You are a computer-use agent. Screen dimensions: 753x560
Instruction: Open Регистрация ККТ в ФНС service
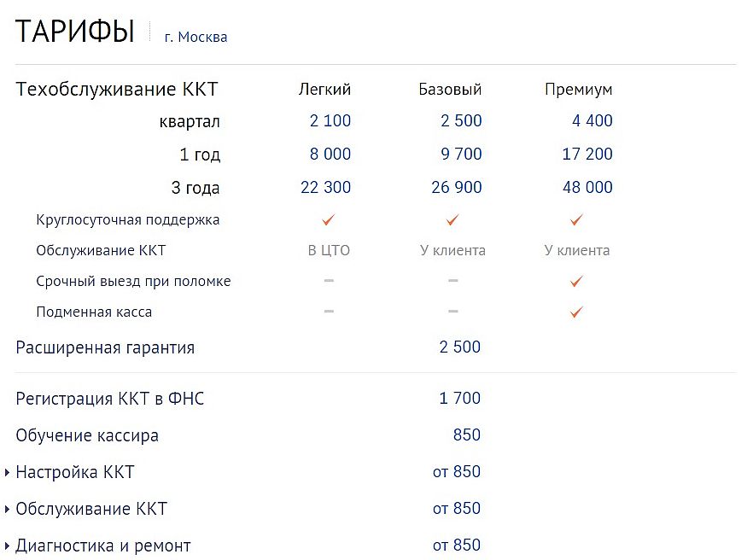click(110, 399)
